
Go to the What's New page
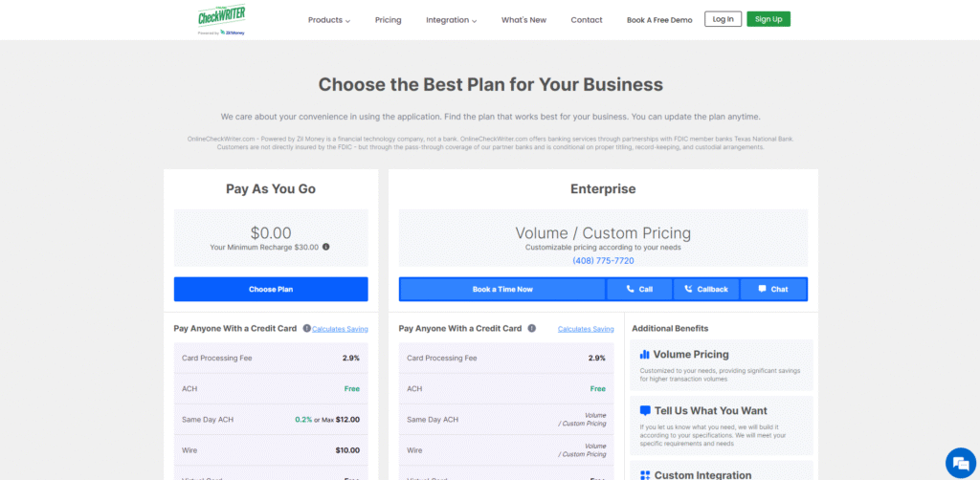tap(523, 19)
